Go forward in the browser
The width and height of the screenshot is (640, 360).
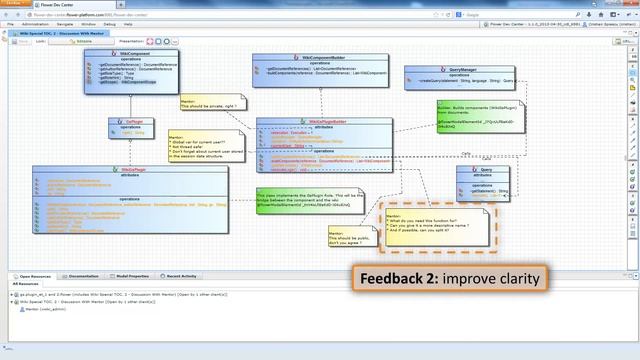tap(18, 15)
